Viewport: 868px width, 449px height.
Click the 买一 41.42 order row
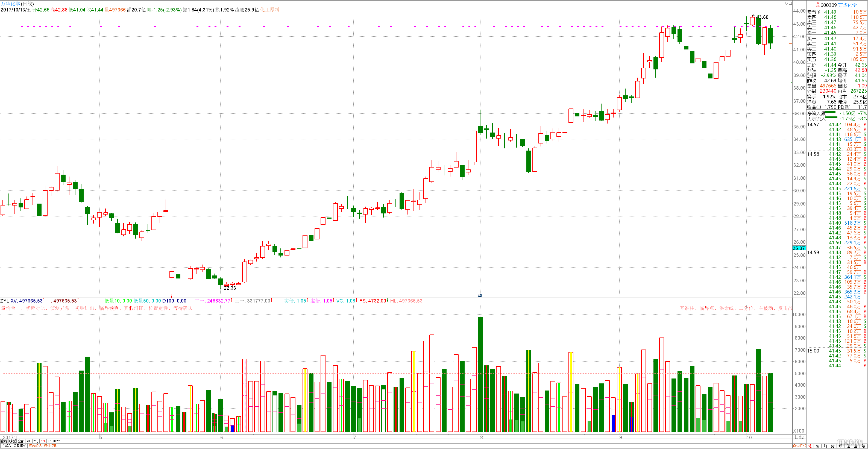pyautogui.click(x=837, y=39)
